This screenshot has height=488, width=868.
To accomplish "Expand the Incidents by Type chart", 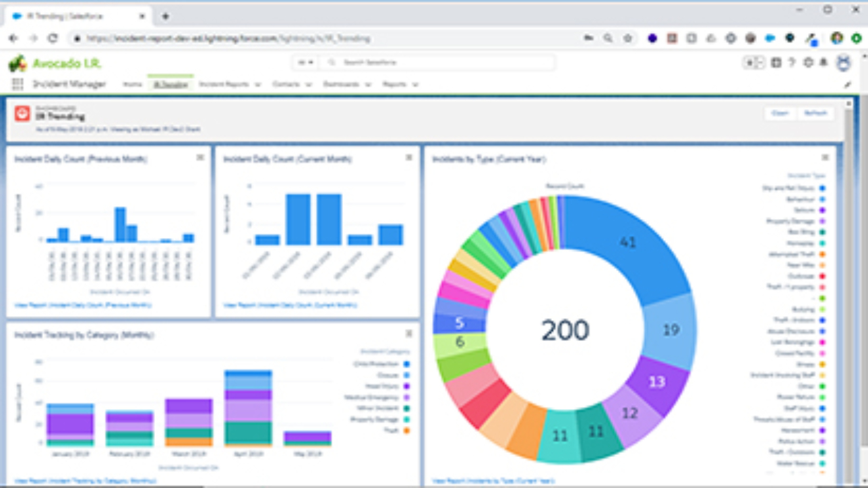I will (x=825, y=158).
